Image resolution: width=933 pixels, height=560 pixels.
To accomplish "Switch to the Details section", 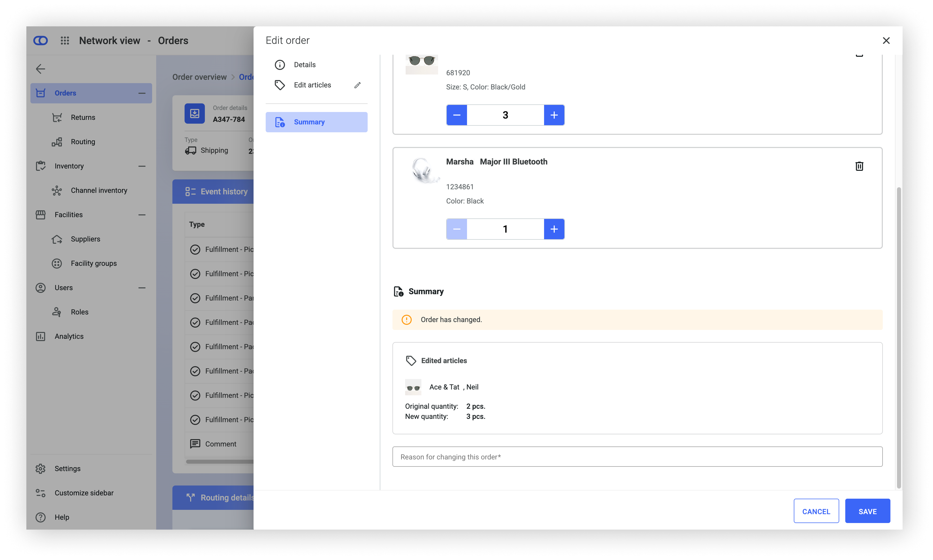I will click(304, 65).
